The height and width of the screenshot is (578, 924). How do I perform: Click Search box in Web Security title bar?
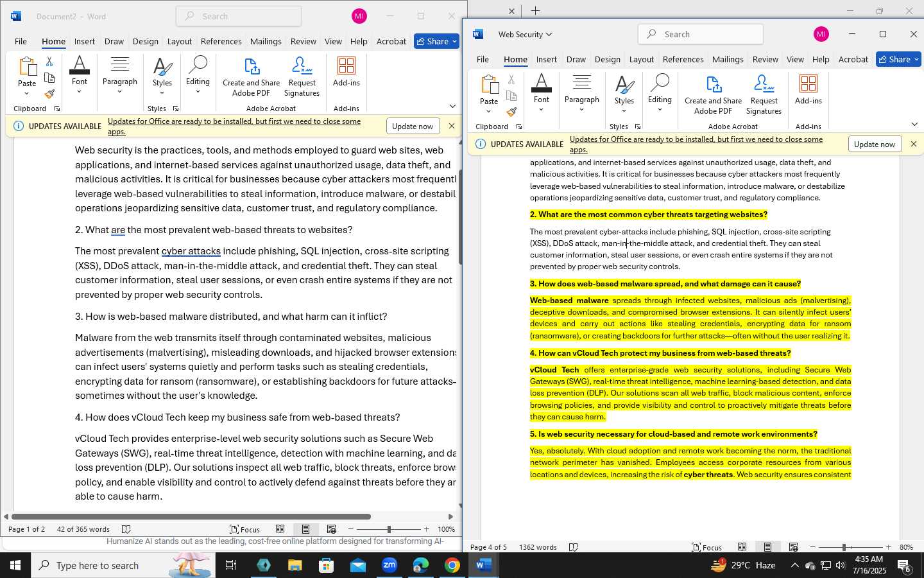[x=701, y=34]
